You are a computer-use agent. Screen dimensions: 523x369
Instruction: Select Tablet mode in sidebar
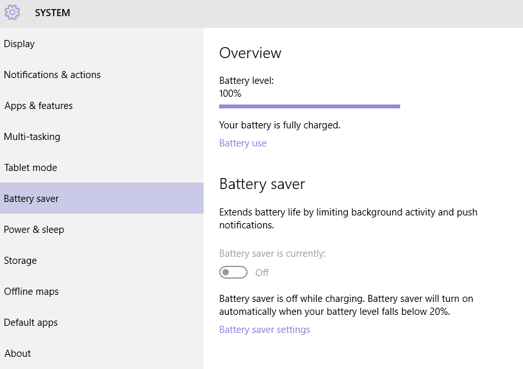(x=102, y=167)
